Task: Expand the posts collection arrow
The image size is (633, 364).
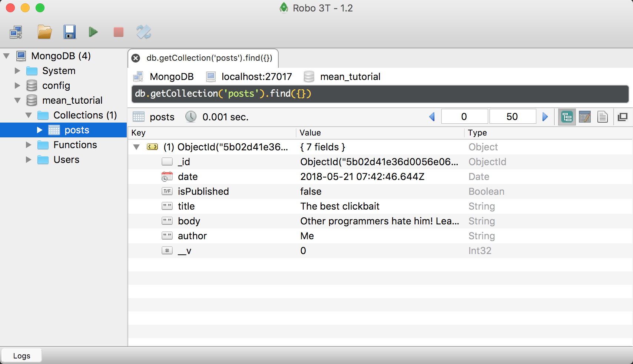Action: click(x=40, y=130)
